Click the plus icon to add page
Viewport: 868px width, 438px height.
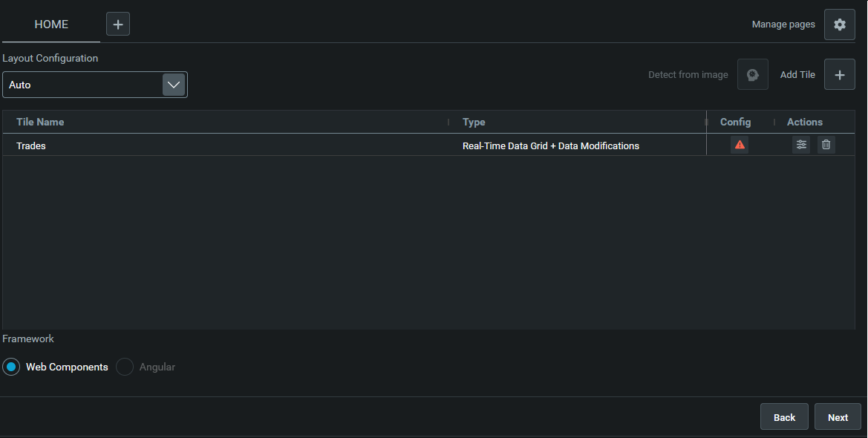click(118, 24)
